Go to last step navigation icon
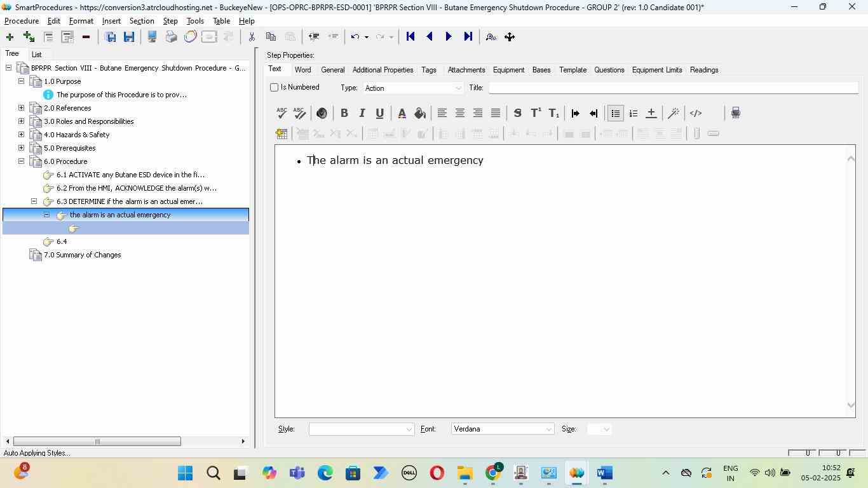Image resolution: width=868 pixels, height=488 pixels. point(468,37)
